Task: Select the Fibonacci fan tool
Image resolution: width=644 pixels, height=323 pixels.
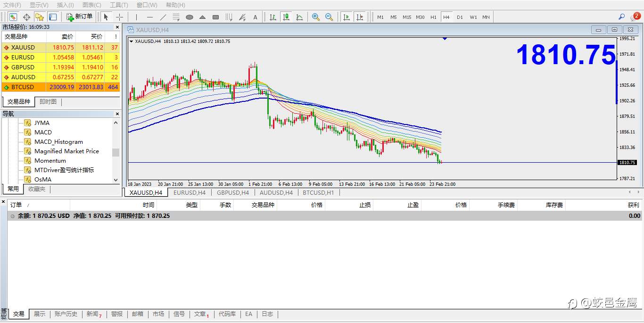Action: pos(242,17)
